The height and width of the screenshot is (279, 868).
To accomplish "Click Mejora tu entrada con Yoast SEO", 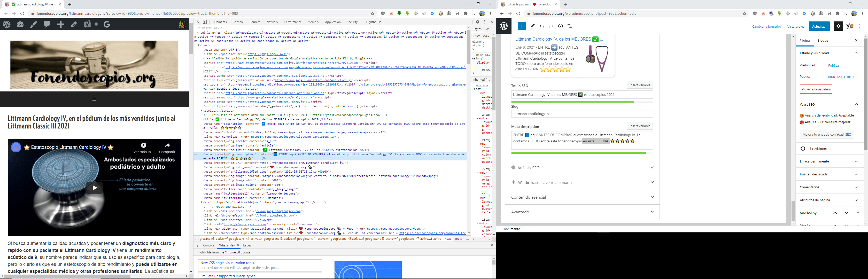I will point(827,134).
